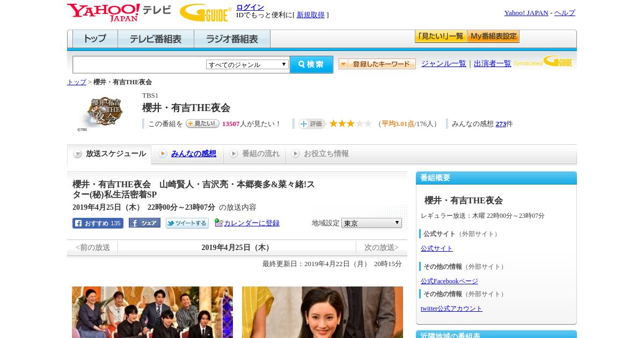Click Facebook おすすめ 135 button
Screen dimensions: 644x338
click(x=98, y=223)
